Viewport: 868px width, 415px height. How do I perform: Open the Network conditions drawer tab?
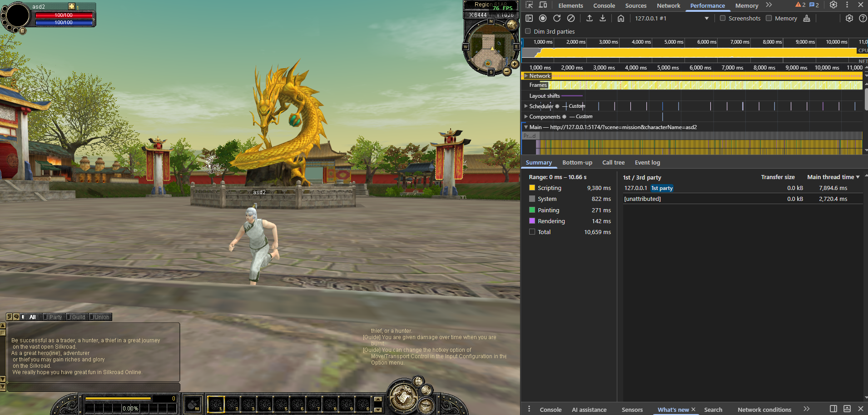764,410
